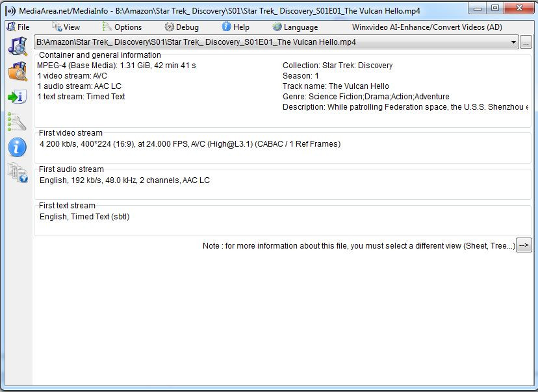This screenshot has width=538, height=392.
Task: Close the MediaInfo window
Action: click(x=519, y=8)
